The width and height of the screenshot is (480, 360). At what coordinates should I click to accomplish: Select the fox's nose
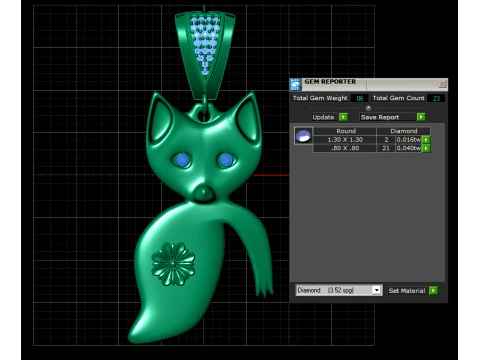(x=204, y=193)
